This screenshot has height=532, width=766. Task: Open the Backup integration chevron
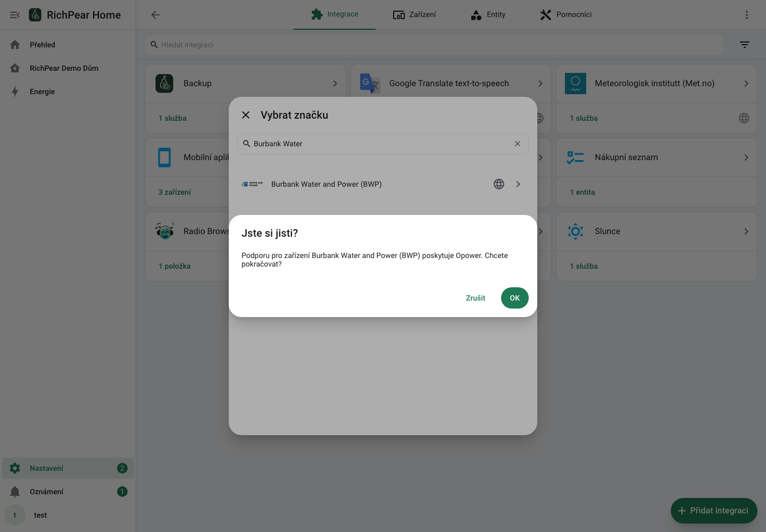(335, 84)
